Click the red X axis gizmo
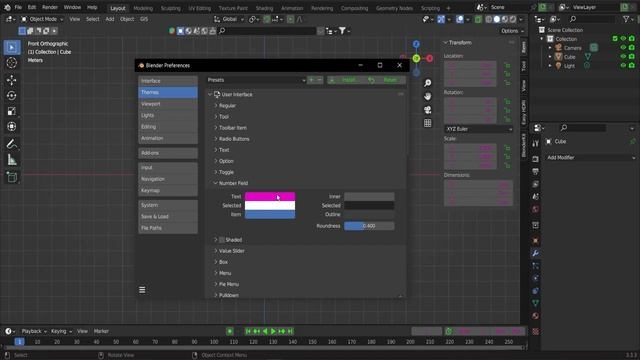The width and height of the screenshot is (640, 360). 429,58
